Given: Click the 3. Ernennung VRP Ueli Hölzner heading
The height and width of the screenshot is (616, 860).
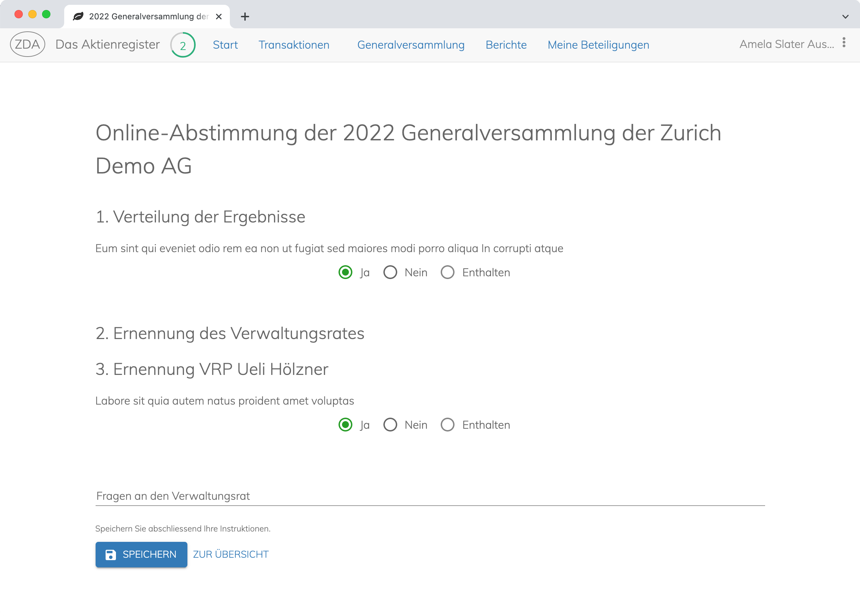Looking at the screenshot, I should [x=212, y=369].
